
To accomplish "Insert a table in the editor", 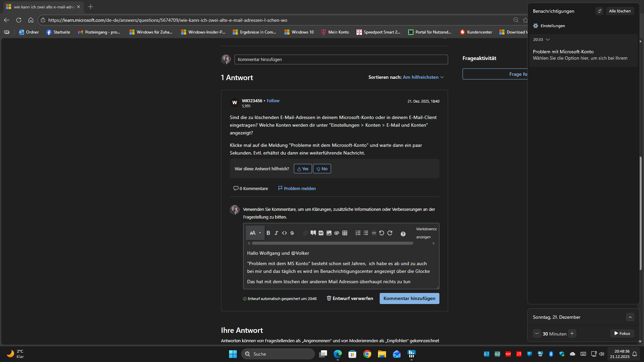I will click(345, 233).
